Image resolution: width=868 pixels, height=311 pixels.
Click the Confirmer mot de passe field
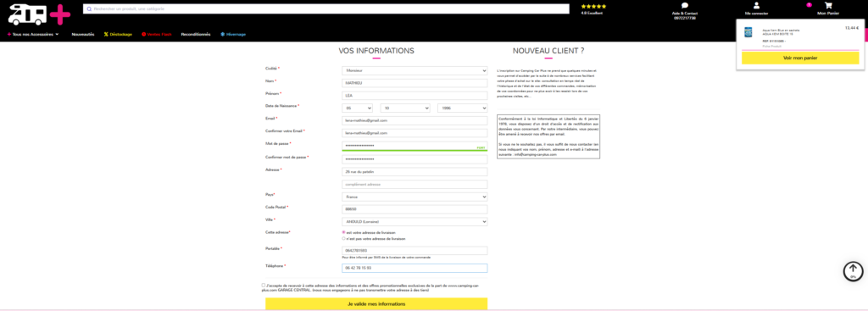(415, 159)
